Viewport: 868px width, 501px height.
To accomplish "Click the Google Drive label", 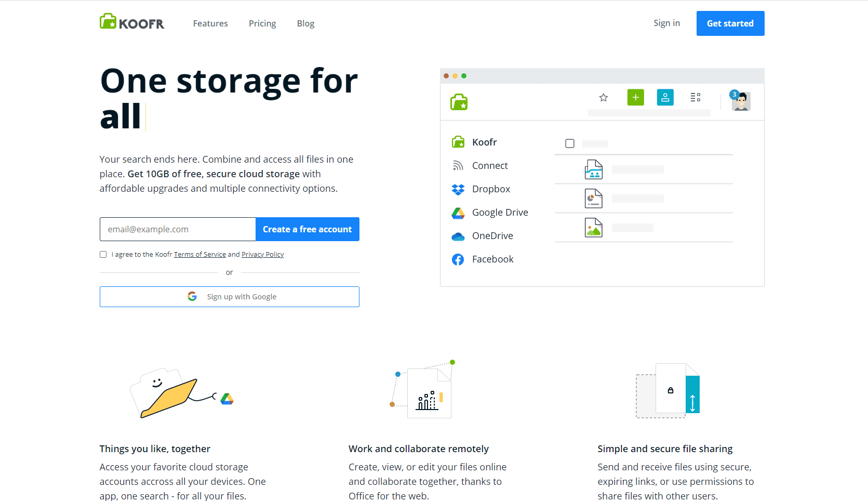I will point(500,212).
